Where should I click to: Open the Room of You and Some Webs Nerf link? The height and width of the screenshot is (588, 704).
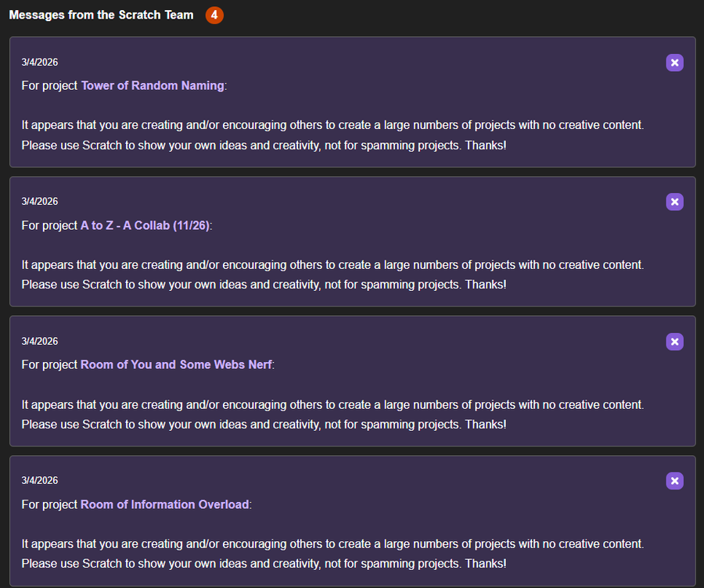click(x=176, y=364)
